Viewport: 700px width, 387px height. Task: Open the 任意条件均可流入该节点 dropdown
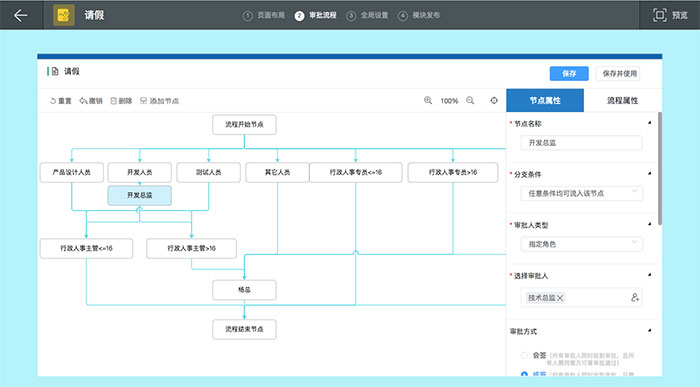pos(581,193)
